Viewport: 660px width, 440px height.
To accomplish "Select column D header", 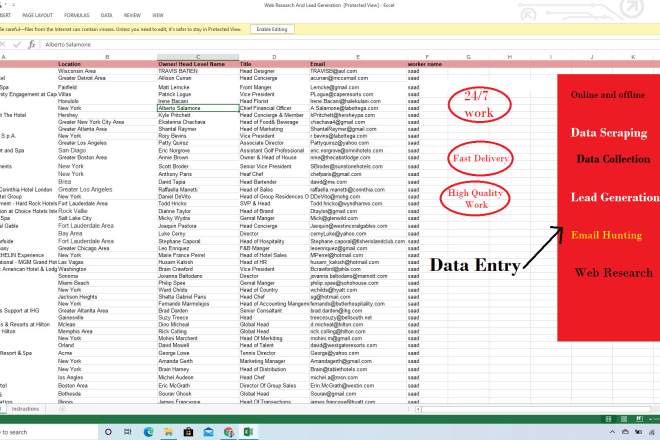I will pos(274,57).
